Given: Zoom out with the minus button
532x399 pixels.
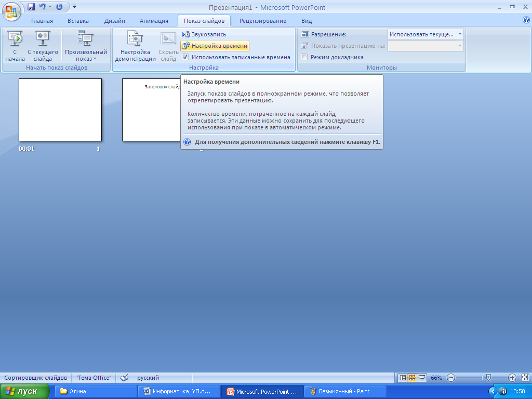Looking at the screenshot, I should coord(451,378).
